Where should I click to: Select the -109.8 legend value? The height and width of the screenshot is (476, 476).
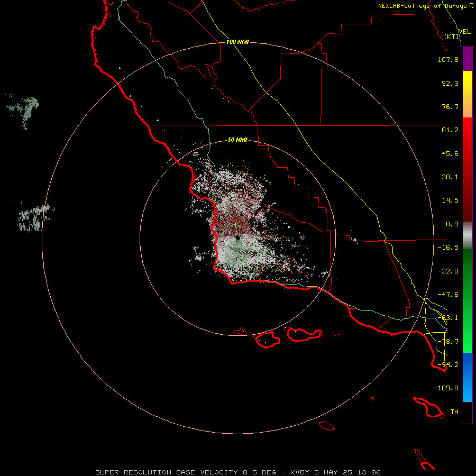tap(446, 388)
